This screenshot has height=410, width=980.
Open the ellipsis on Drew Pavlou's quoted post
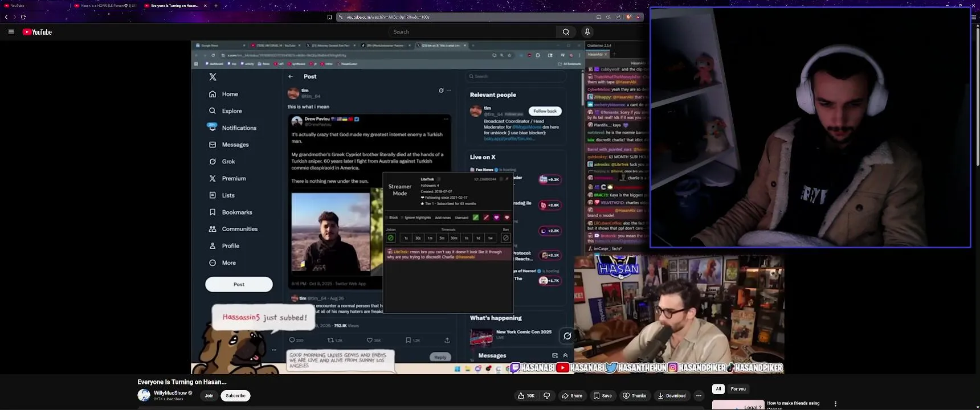click(x=446, y=120)
